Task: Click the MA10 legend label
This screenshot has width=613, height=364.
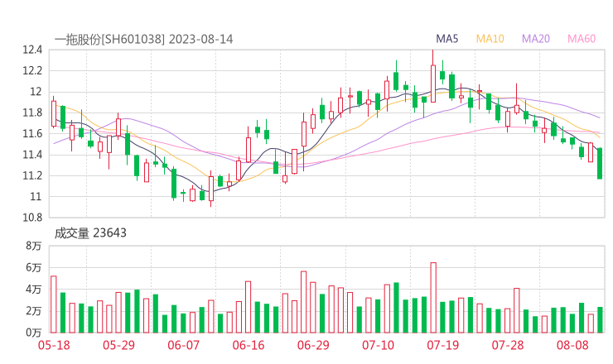Action: (x=490, y=39)
